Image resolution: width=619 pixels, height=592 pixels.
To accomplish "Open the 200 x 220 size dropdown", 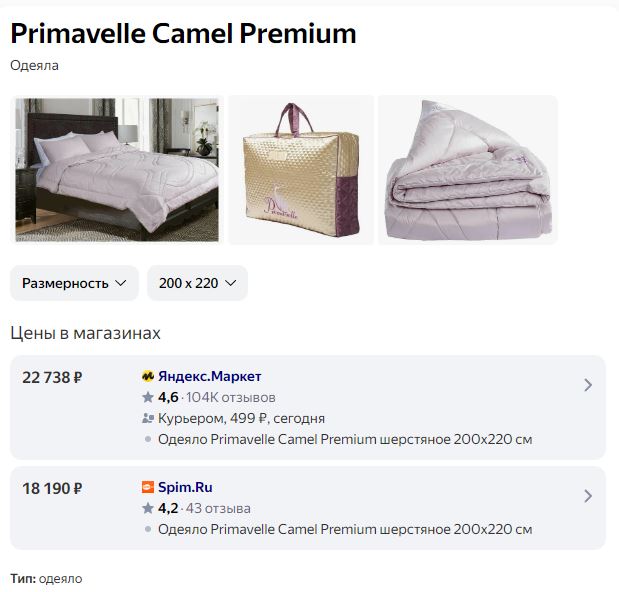I will (x=197, y=283).
